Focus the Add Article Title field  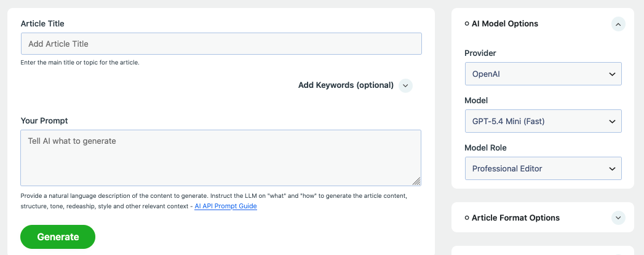tap(221, 44)
